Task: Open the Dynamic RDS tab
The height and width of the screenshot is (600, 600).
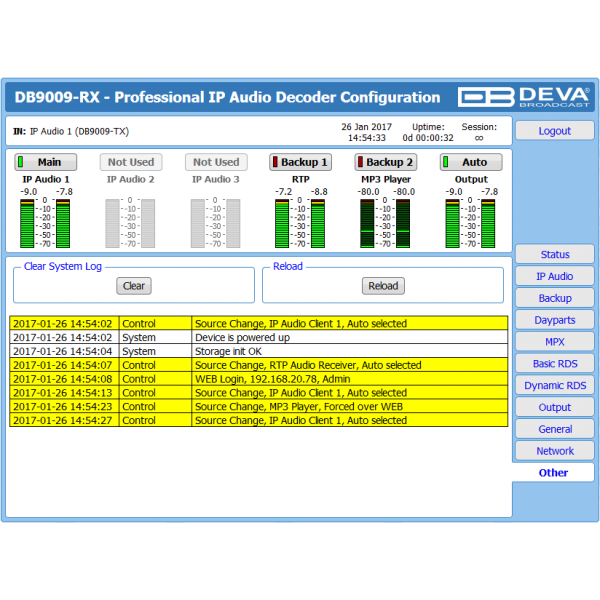Action: click(554, 385)
